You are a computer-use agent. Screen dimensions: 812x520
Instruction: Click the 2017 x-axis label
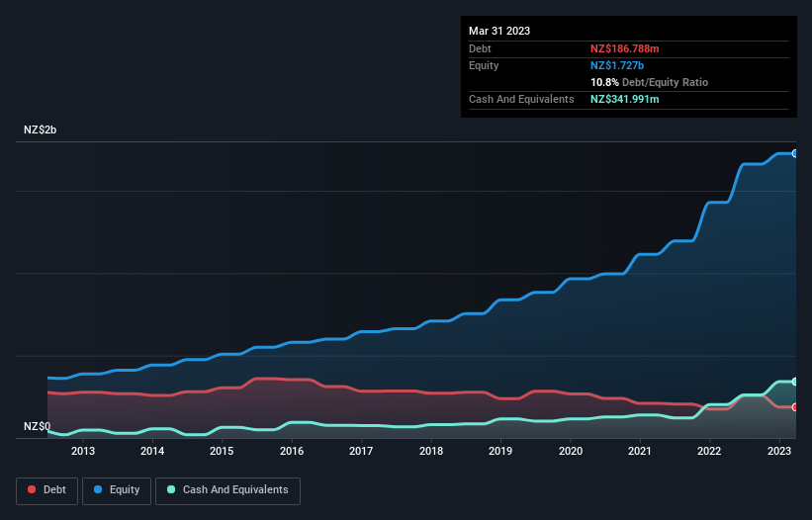(x=361, y=451)
